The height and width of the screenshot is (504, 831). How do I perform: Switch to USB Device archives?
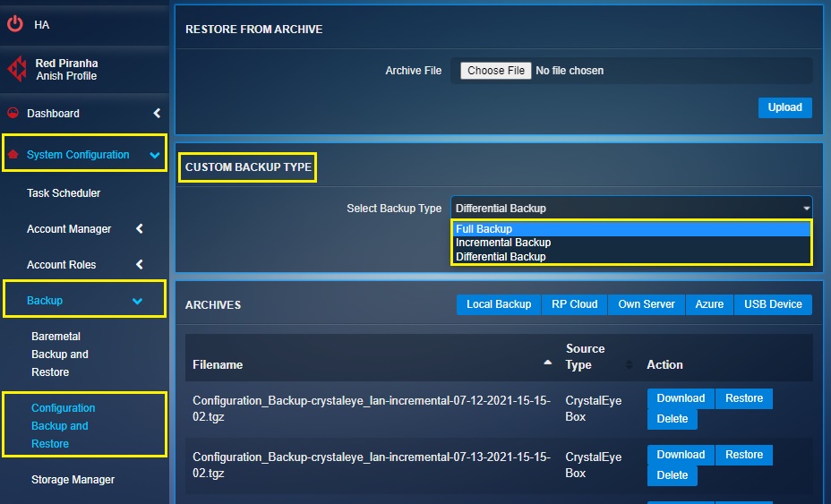coord(773,304)
